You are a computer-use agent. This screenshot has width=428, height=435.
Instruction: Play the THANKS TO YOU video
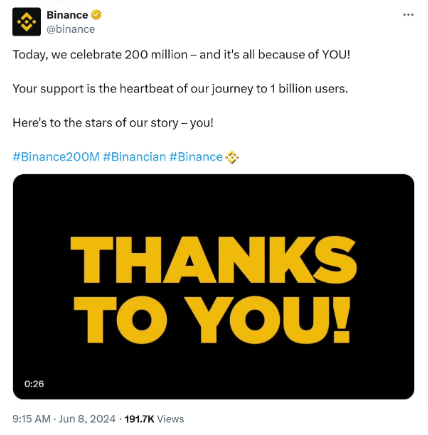point(213,287)
